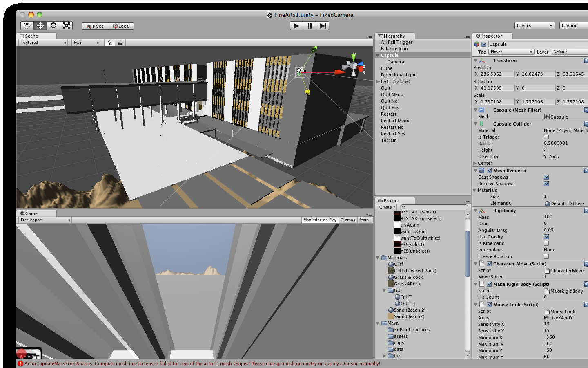Toggle Maximize on Play button
This screenshot has height=368, width=588.
tap(320, 220)
